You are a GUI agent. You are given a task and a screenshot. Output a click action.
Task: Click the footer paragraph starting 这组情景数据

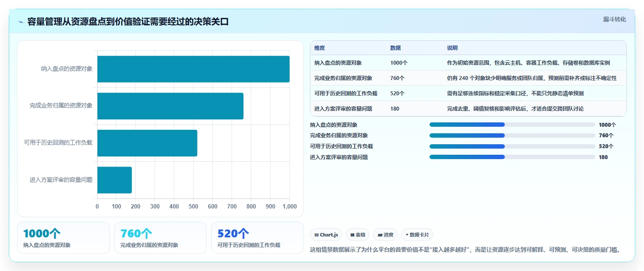(x=465, y=250)
